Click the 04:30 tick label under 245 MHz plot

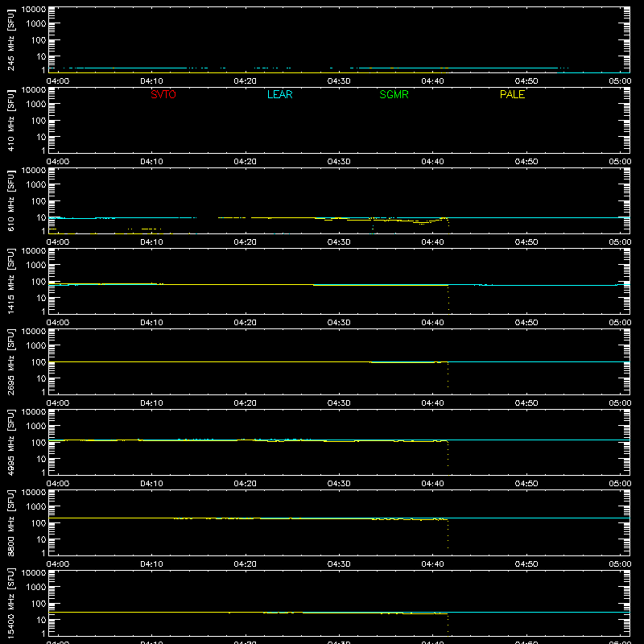[339, 81]
